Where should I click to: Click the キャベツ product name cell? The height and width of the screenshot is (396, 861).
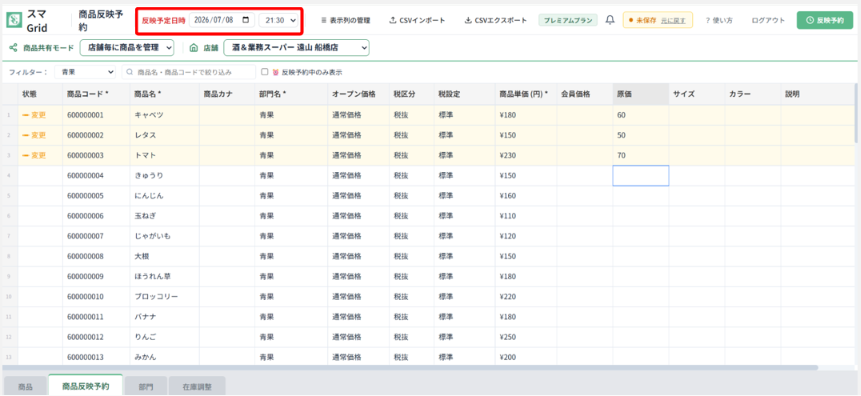coord(164,115)
